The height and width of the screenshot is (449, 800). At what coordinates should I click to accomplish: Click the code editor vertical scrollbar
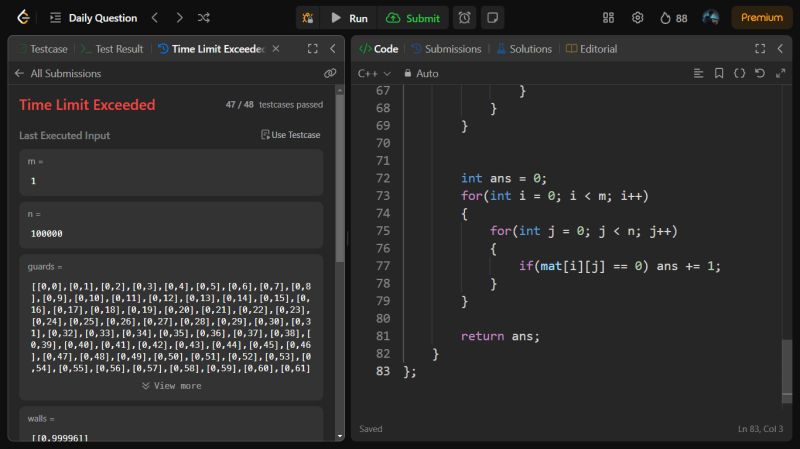pyautogui.click(x=787, y=370)
